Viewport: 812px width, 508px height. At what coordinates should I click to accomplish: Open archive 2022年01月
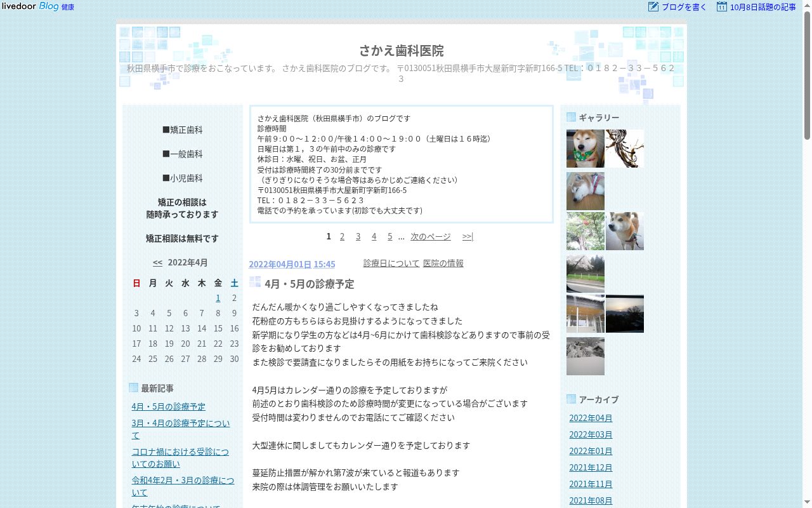(x=591, y=451)
